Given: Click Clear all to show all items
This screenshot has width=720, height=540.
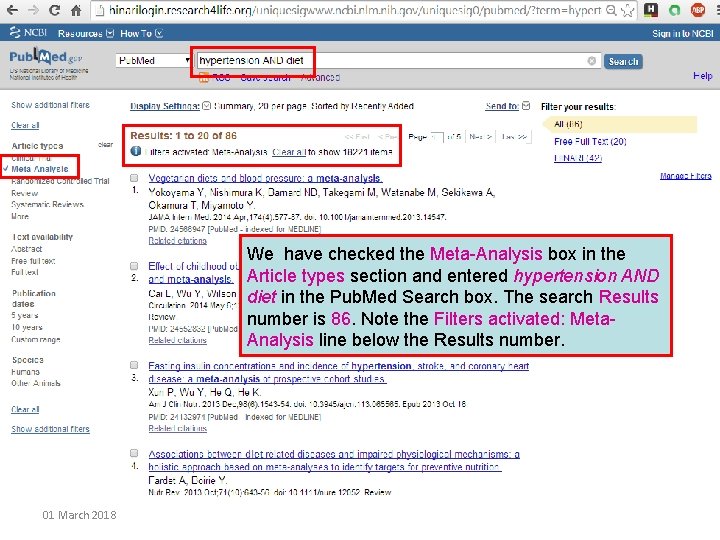Looking at the screenshot, I should click(x=289, y=152).
